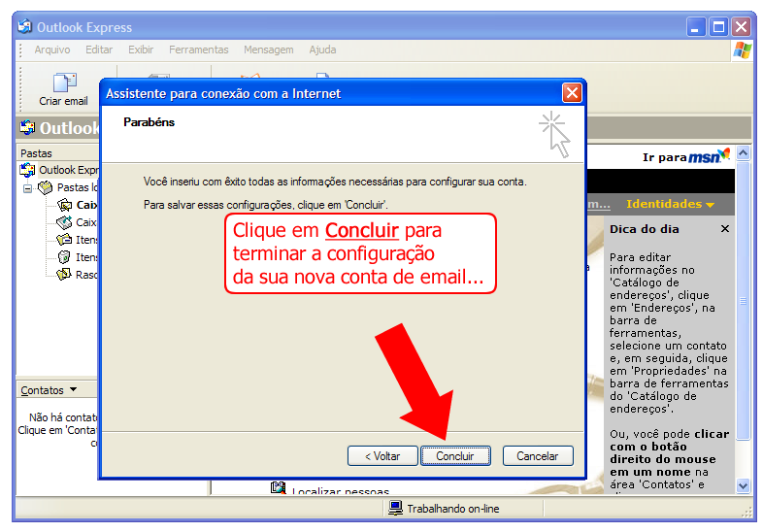Click the 'Parabéns' heading text
This screenshot has width=763, height=532.
[x=149, y=122]
